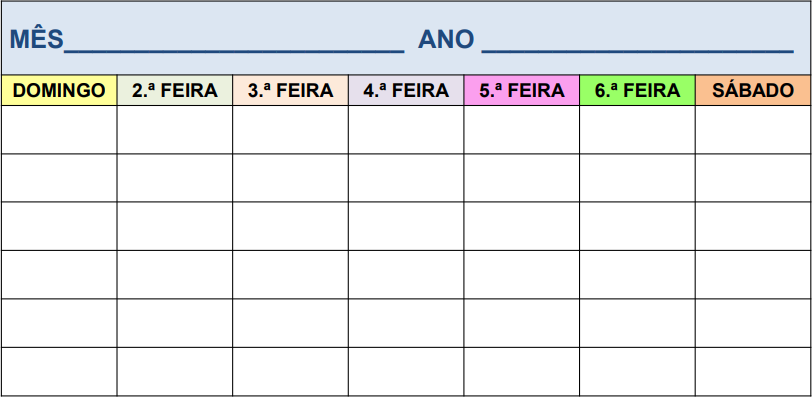
Task: Select the DOMINGO yellow header cell
Action: pyautogui.click(x=59, y=91)
